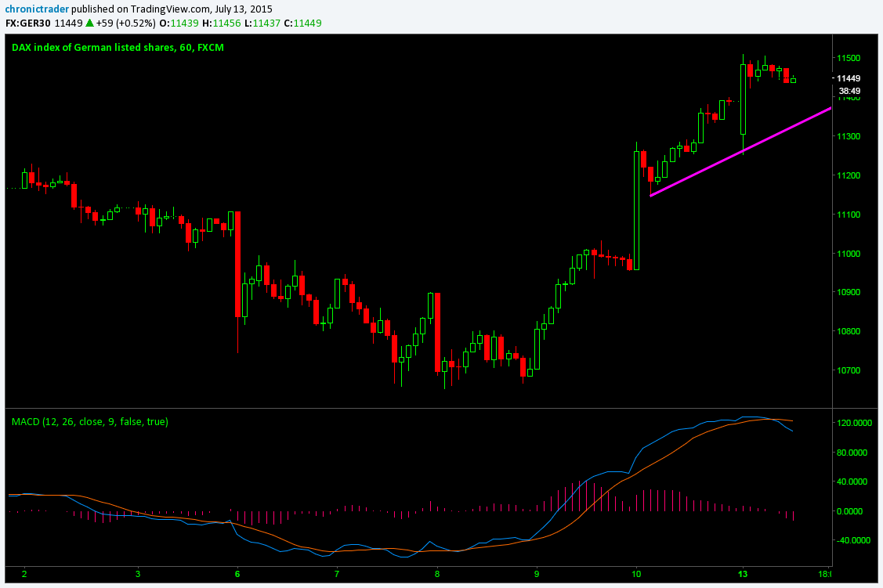
Task: Select date 13 on the time axis
Action: 742,574
